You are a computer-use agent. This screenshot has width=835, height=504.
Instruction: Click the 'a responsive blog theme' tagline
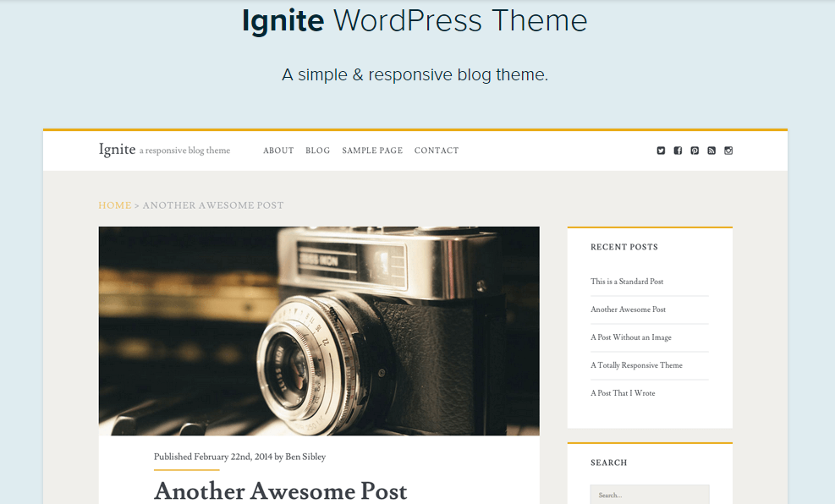tap(184, 151)
